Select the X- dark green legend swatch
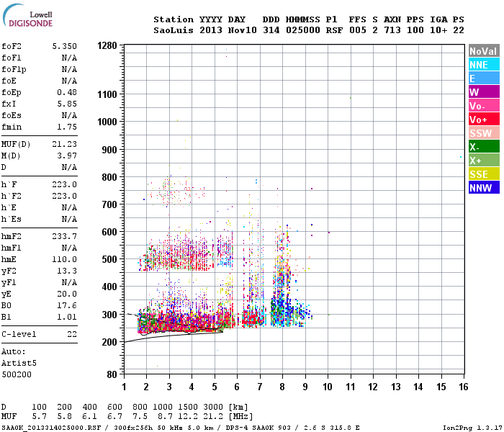The height and width of the screenshot is (432, 504). (484, 147)
